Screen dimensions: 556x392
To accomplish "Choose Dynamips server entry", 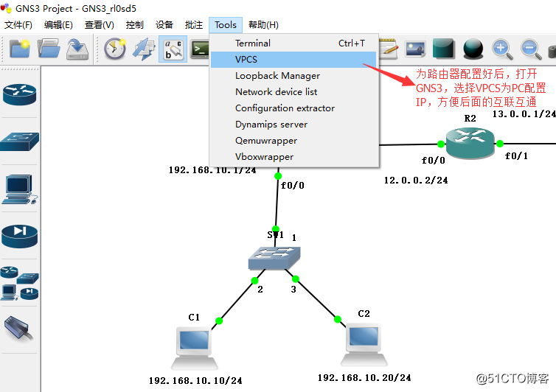I will point(293,125).
